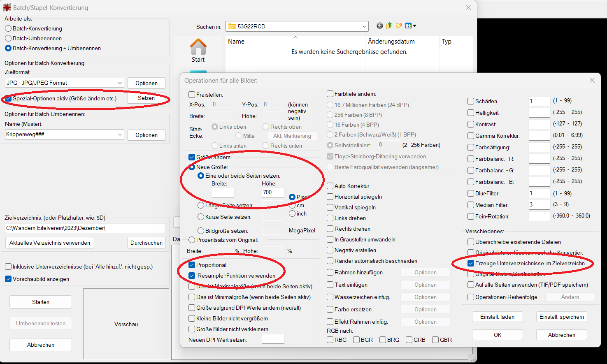This screenshot has height=364, width=607.
Task: Expand the Zielformat JPG dropdown
Action: click(x=120, y=83)
